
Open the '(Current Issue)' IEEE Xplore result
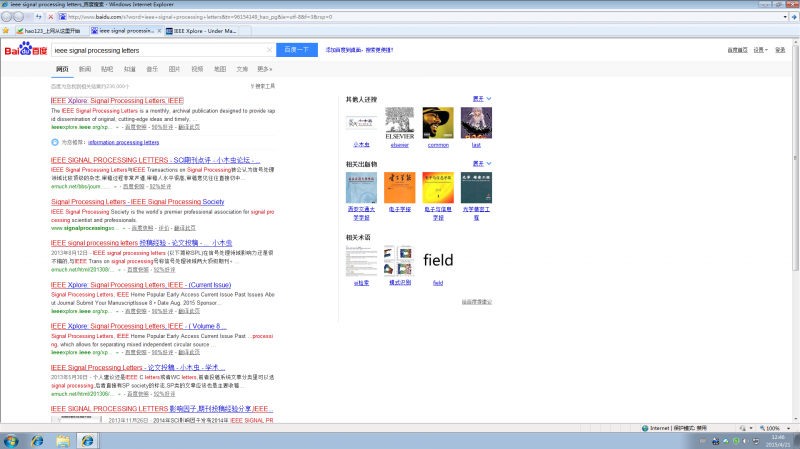pyautogui.click(x=141, y=285)
